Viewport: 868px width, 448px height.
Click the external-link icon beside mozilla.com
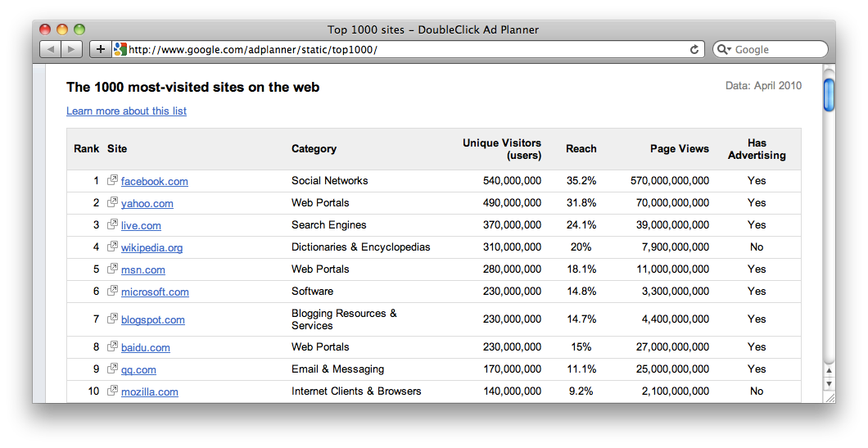coord(112,391)
